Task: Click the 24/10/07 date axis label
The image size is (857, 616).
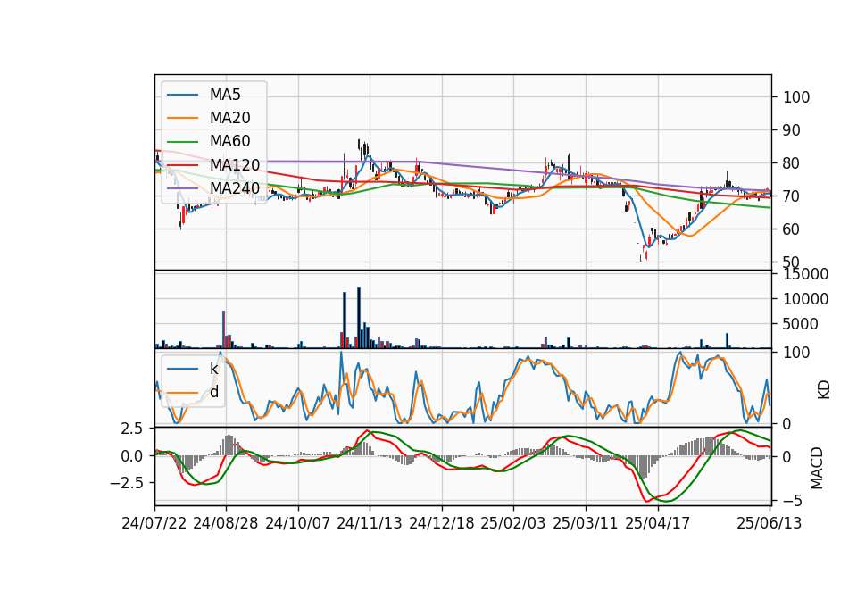Action: point(298,523)
